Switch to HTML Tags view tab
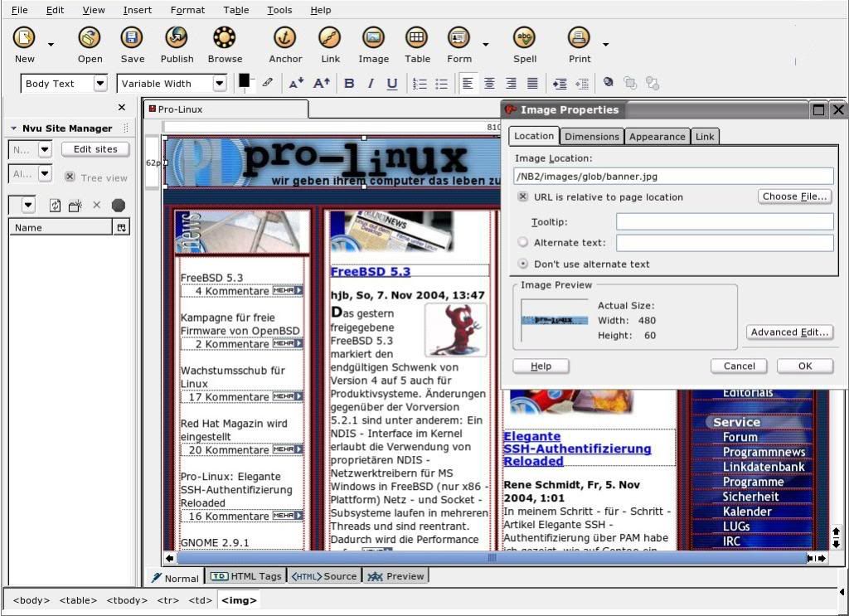Image resolution: width=849 pixels, height=616 pixels. click(247, 576)
